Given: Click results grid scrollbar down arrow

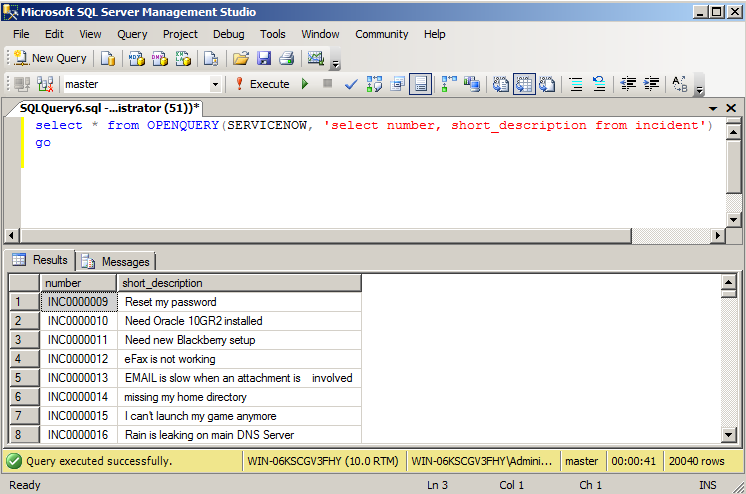Looking at the screenshot, I should click(x=728, y=434).
